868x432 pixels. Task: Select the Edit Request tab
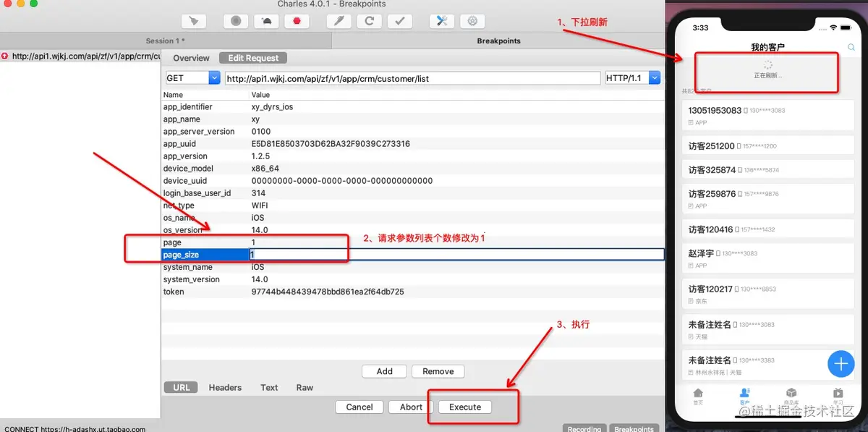point(253,58)
